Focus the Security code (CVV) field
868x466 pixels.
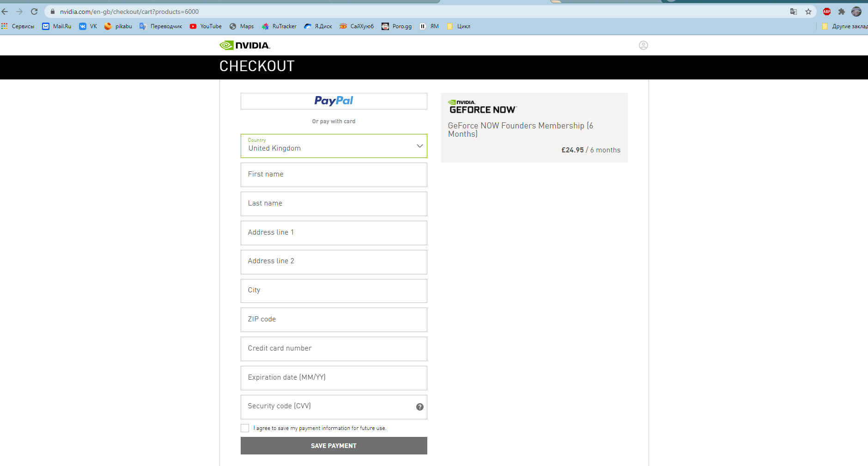(x=334, y=407)
